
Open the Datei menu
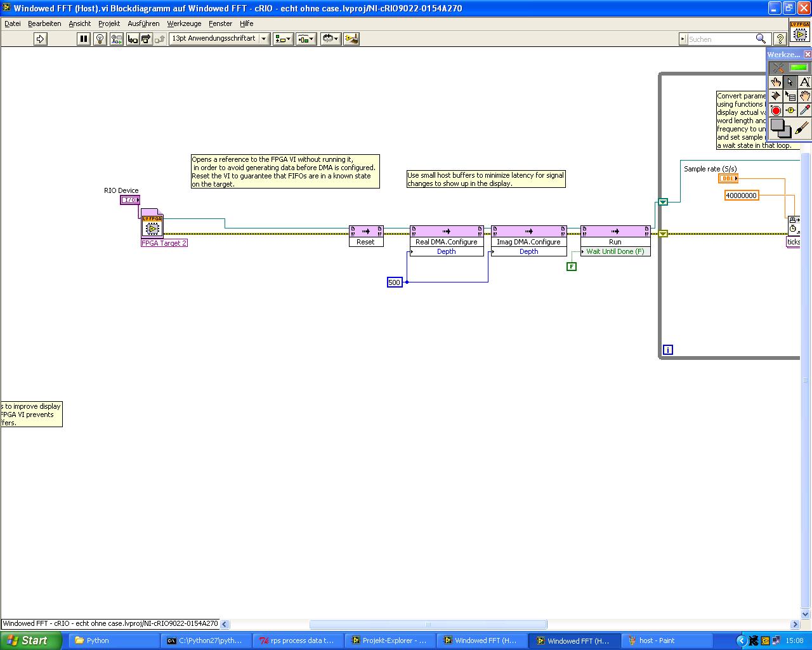[13, 23]
